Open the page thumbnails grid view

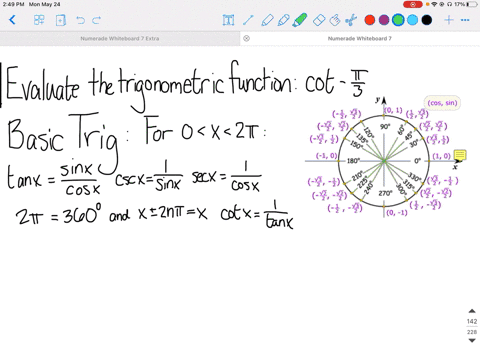39,20
